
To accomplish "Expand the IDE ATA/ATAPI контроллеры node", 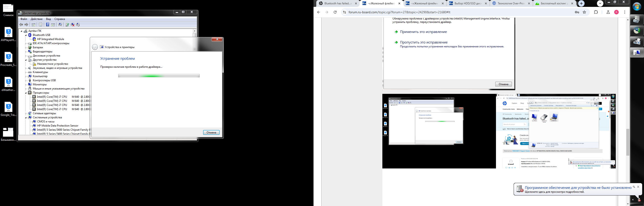I will pyautogui.click(x=26, y=43).
